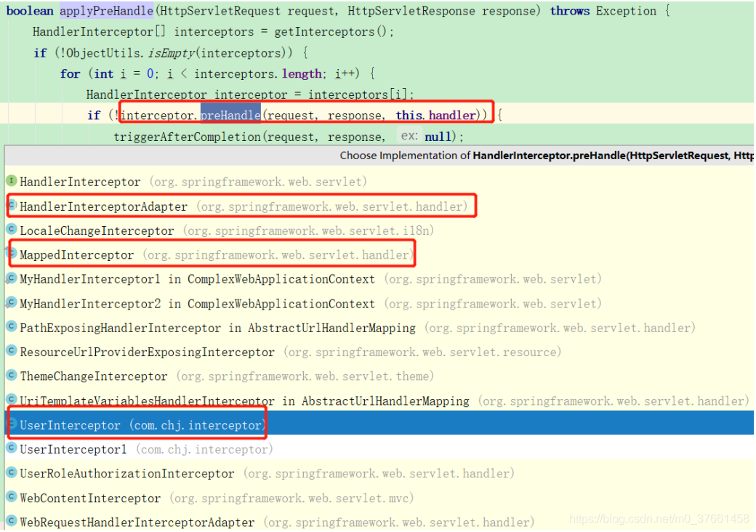This screenshot has width=756, height=532.
Task: Click the class icon beside WebRequestHandlerInterceptorAdapter
Action: [x=10, y=522]
